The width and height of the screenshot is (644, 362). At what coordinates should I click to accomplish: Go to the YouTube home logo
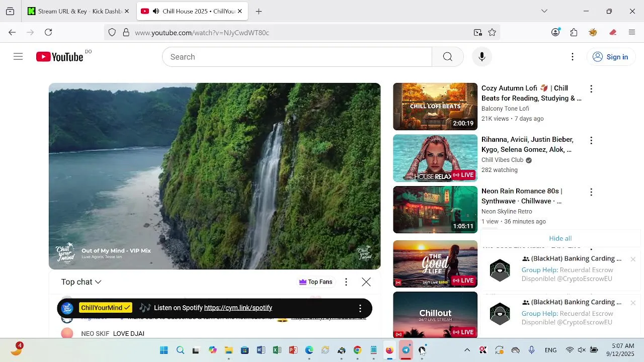click(59, 57)
